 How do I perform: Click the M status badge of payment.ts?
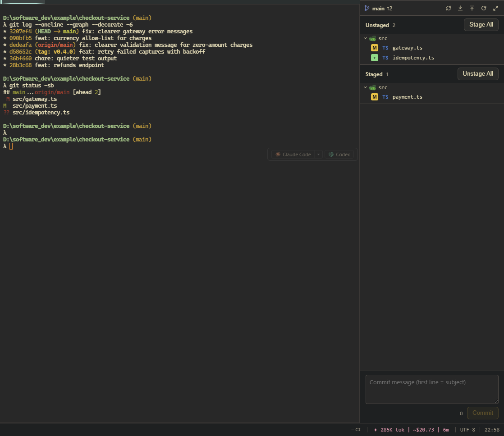click(x=375, y=97)
